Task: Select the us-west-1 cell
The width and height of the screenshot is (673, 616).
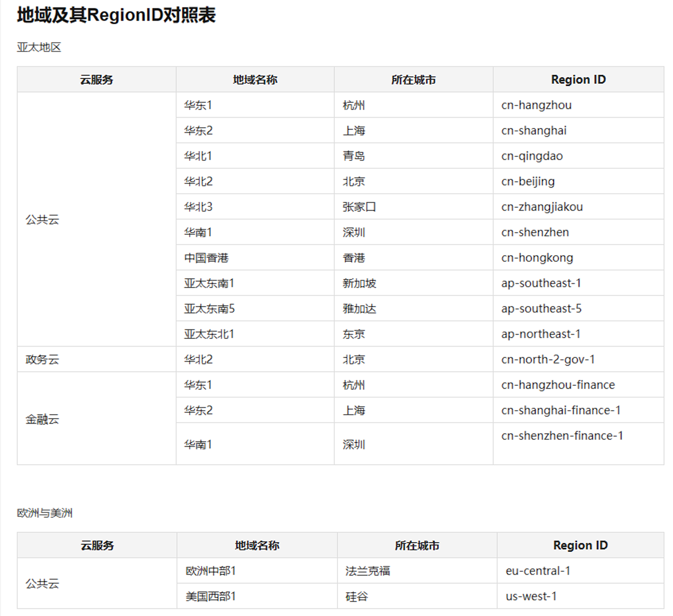Action: click(580, 596)
